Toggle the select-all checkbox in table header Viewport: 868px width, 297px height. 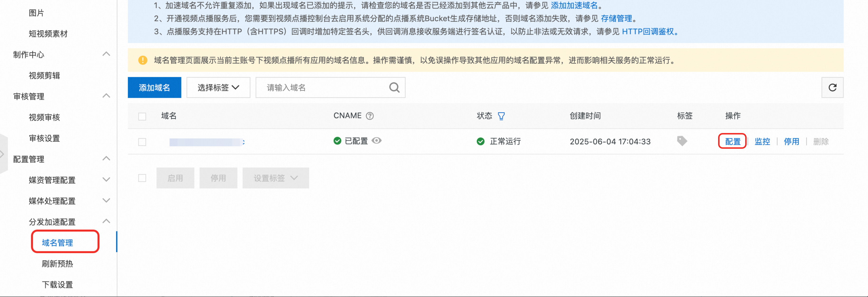click(x=142, y=116)
